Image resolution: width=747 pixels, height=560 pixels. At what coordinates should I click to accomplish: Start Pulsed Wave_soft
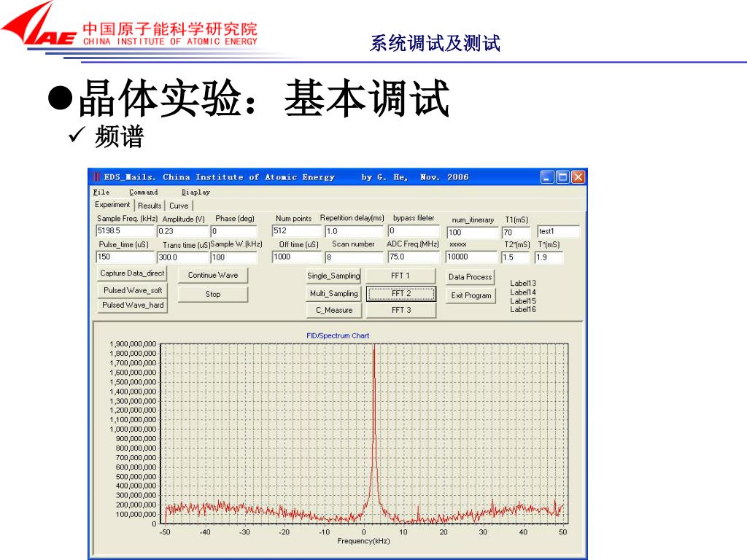pos(132,290)
